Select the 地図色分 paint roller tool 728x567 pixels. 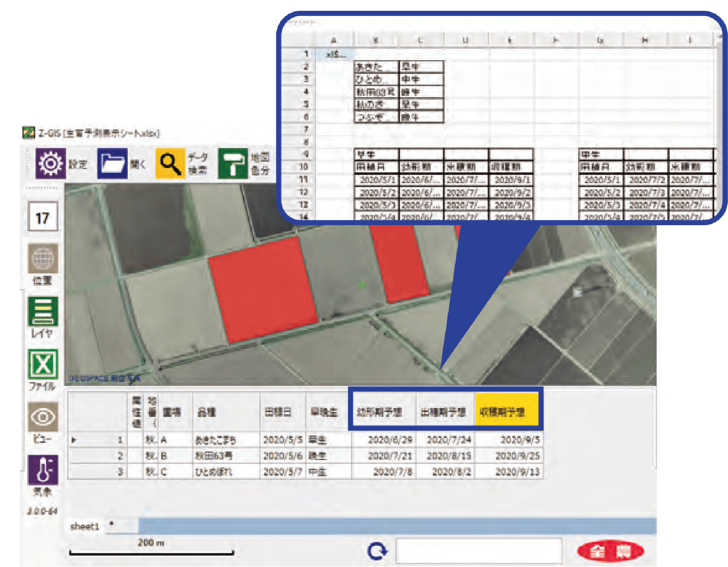tap(233, 163)
